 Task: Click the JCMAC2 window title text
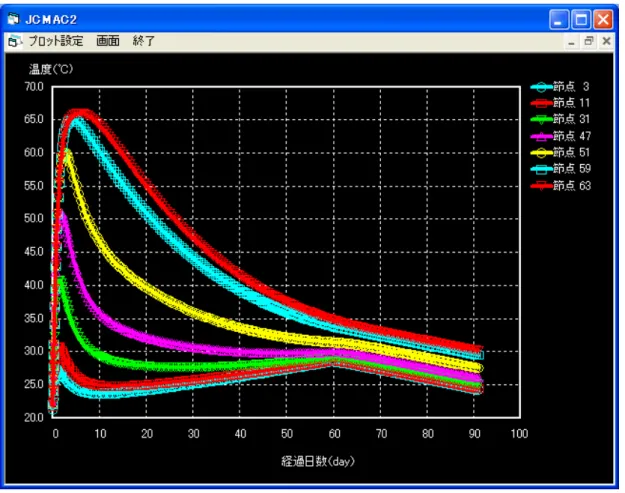click(x=51, y=20)
